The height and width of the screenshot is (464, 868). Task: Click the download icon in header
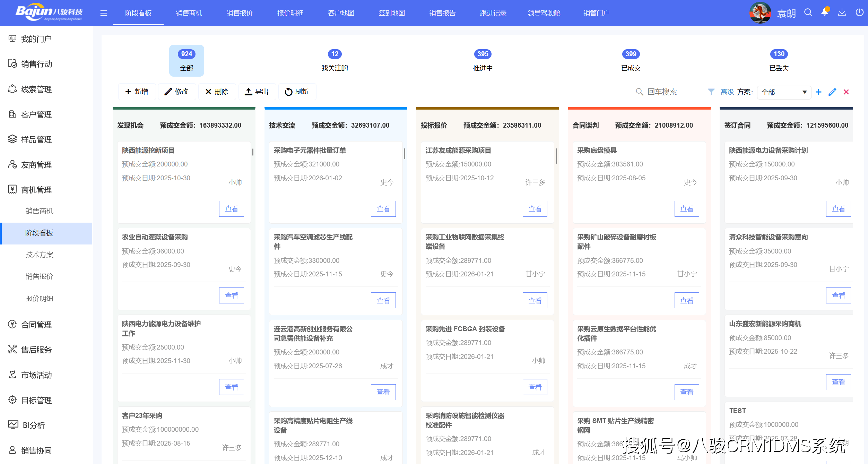[x=842, y=13]
